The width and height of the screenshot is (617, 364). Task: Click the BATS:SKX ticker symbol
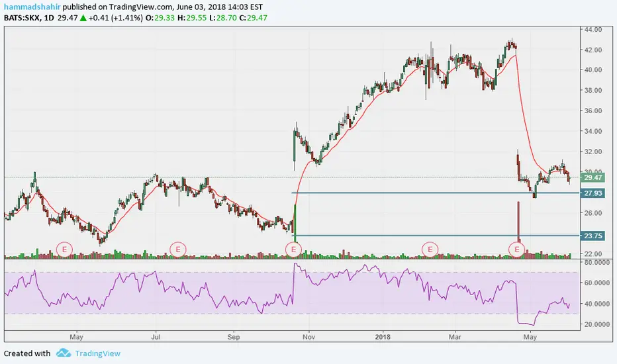pyautogui.click(x=22, y=18)
